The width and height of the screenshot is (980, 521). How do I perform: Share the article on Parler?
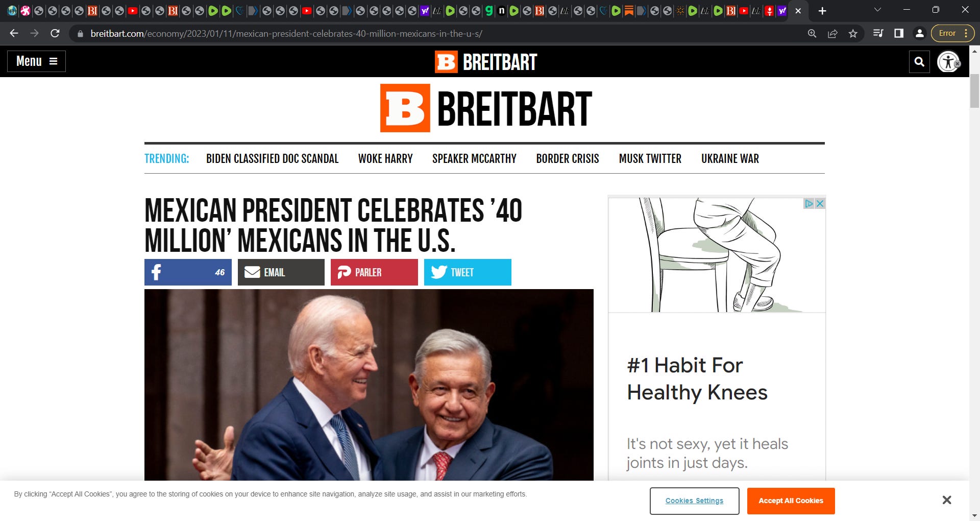point(374,272)
